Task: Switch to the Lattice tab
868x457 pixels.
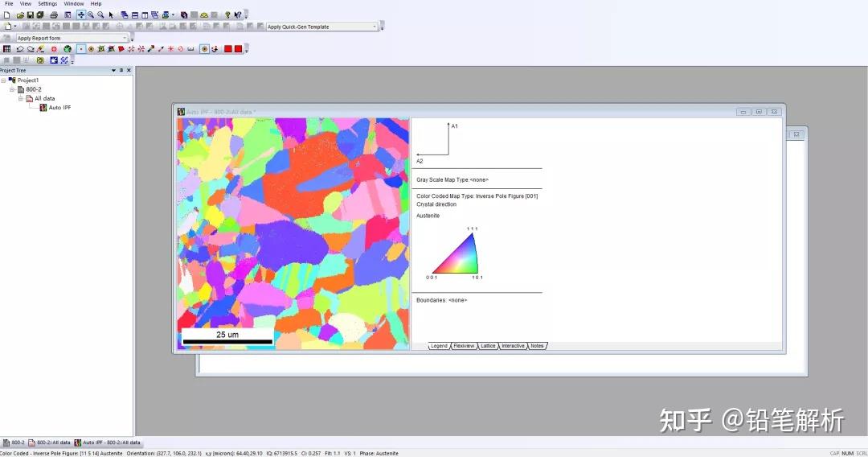Action: [488, 346]
